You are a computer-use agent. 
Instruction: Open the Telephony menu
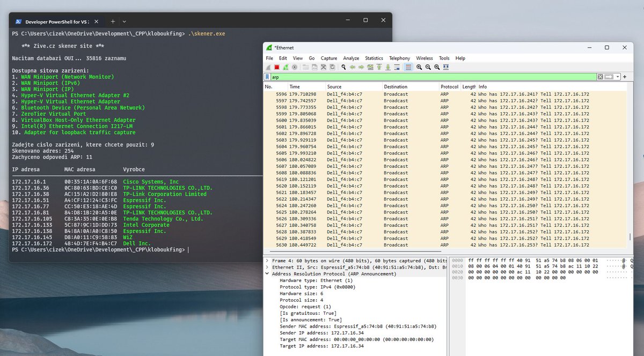coord(399,58)
